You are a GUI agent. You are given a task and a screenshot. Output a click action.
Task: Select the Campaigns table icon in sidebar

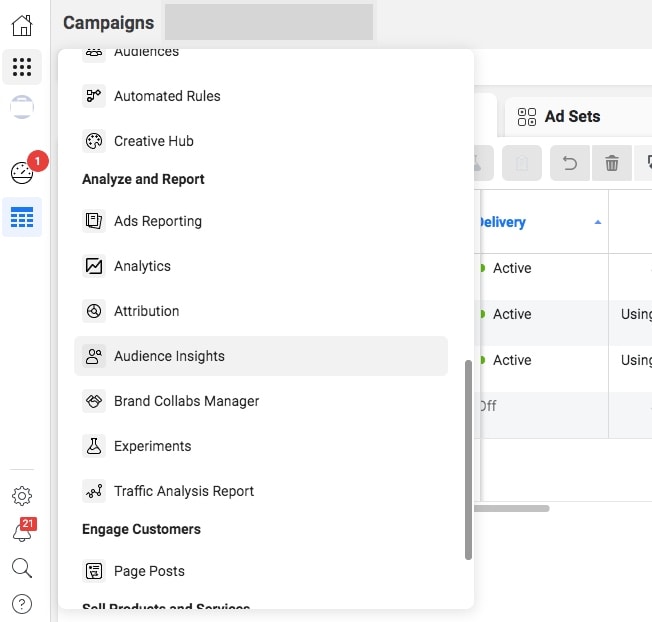point(22,216)
